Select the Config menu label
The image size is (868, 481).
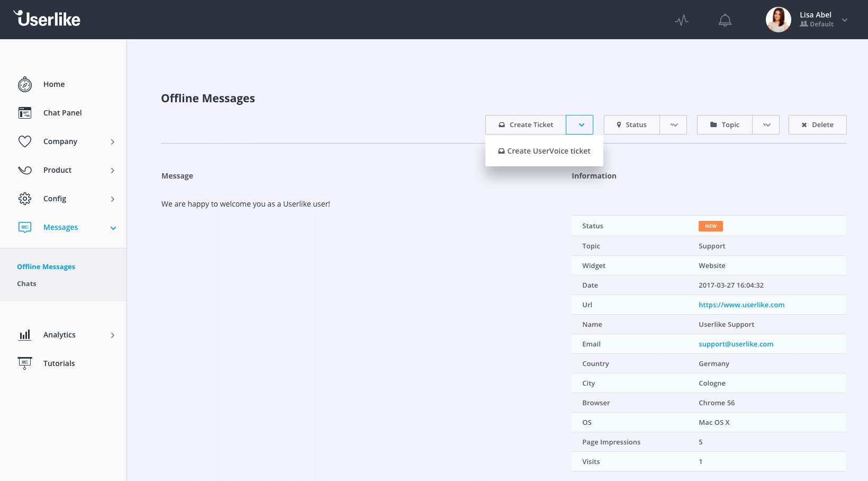pos(55,199)
